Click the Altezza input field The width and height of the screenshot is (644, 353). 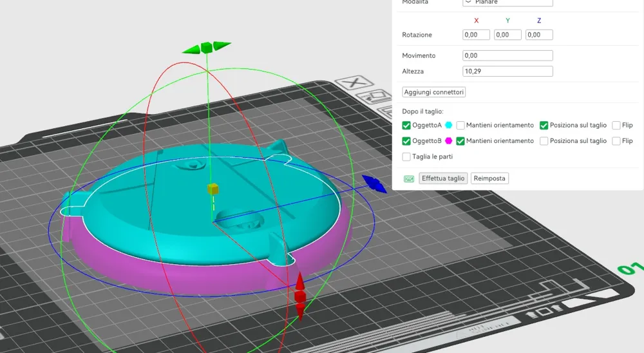tap(507, 72)
